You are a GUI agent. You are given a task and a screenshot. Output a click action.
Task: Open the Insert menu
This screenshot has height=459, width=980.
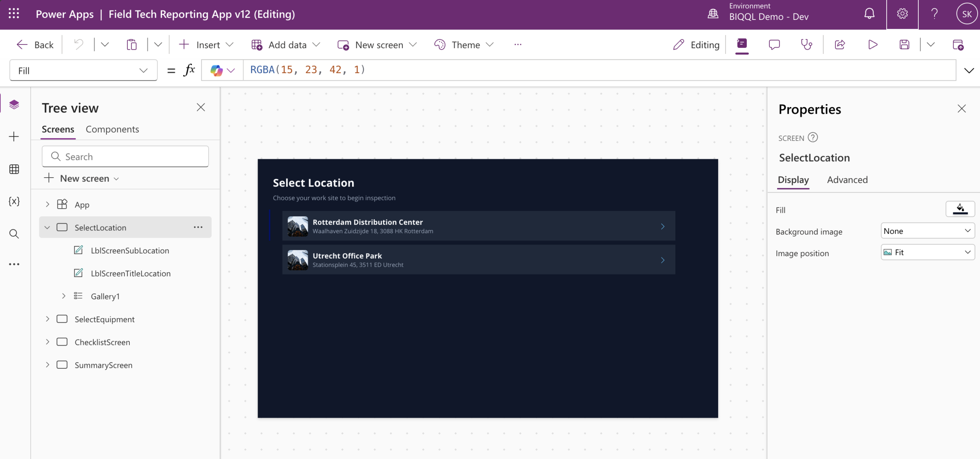coord(206,45)
